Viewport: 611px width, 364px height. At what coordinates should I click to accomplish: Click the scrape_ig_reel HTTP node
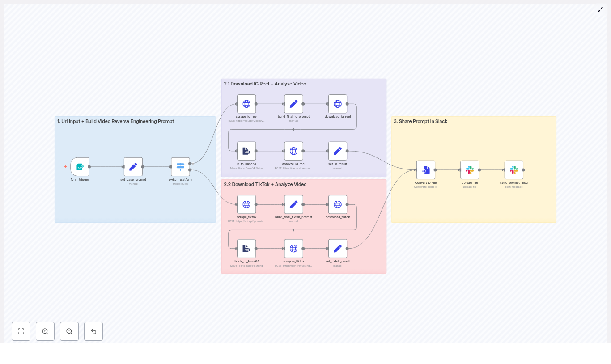246,104
